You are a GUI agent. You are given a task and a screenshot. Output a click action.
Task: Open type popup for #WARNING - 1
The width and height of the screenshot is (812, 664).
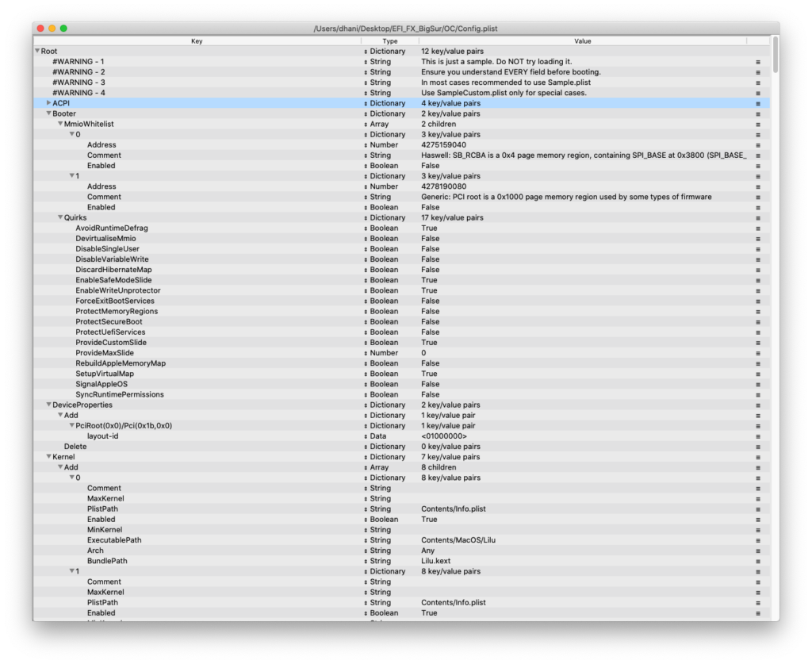coord(366,62)
